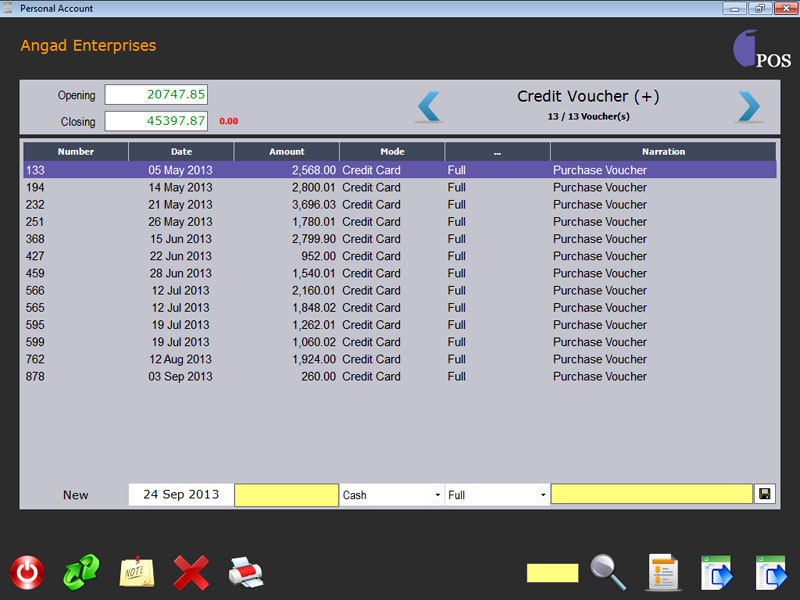Click the printer icon
Screen dimensions: 800x600
[x=245, y=573]
